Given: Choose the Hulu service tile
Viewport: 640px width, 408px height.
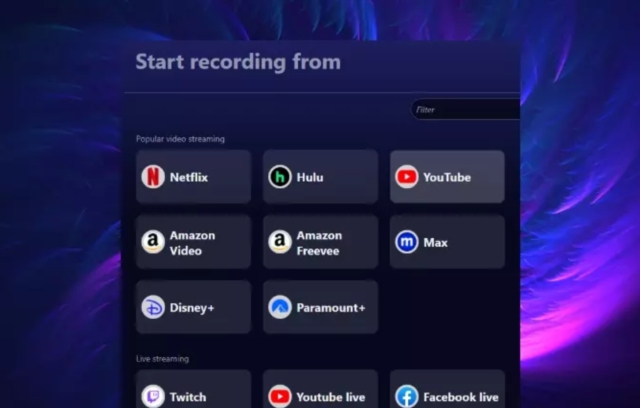Looking at the screenshot, I should (320, 177).
